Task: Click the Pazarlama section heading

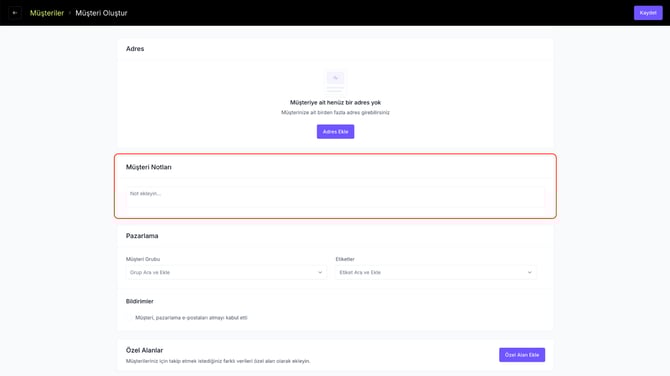Action: (x=142, y=236)
